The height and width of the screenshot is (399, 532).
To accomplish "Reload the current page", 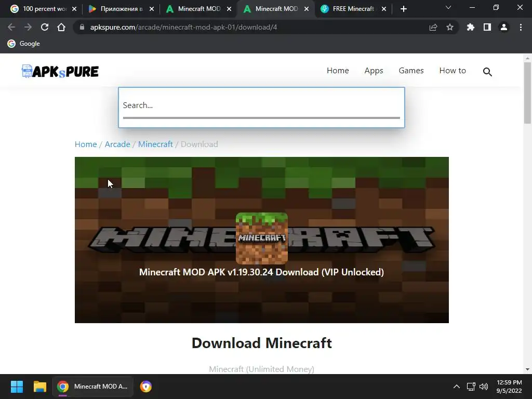I will click(45, 27).
